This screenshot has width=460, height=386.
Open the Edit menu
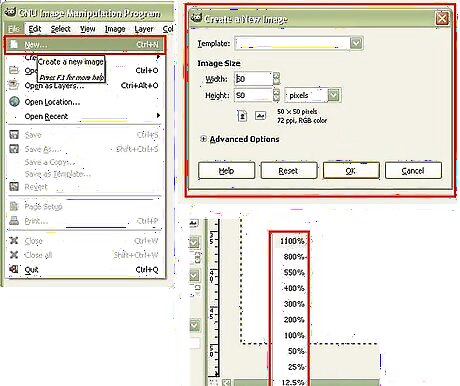(x=35, y=29)
